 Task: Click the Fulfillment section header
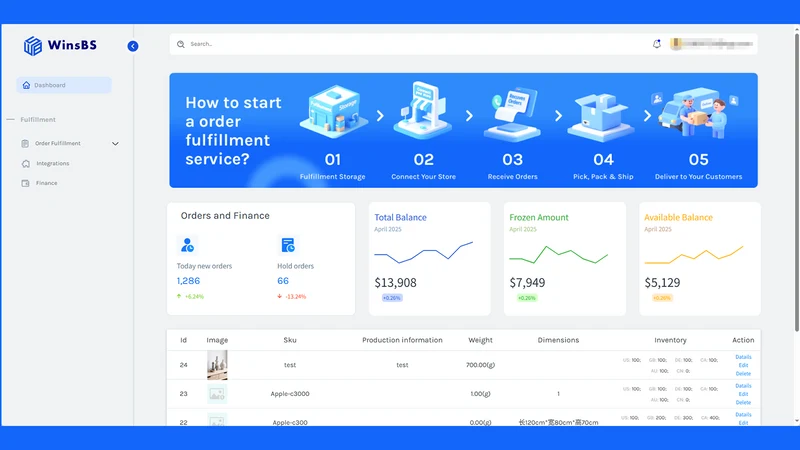pyautogui.click(x=38, y=119)
